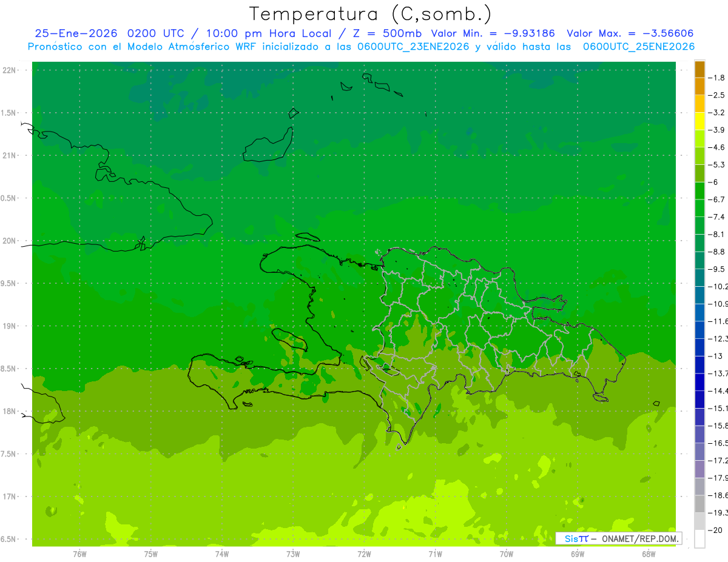Click the '-1.8' colorbar value
This screenshot has height=562, width=728.
717,78
